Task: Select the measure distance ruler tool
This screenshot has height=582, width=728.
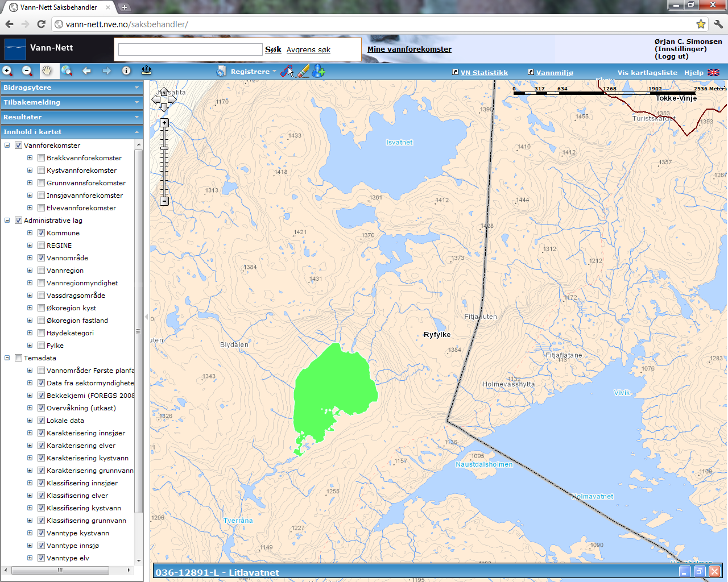Action: click(146, 70)
